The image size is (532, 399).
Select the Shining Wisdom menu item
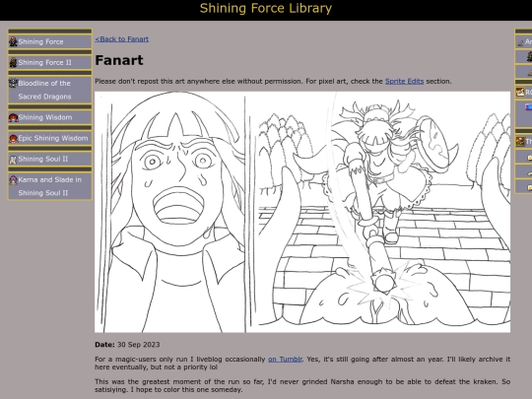click(x=50, y=117)
